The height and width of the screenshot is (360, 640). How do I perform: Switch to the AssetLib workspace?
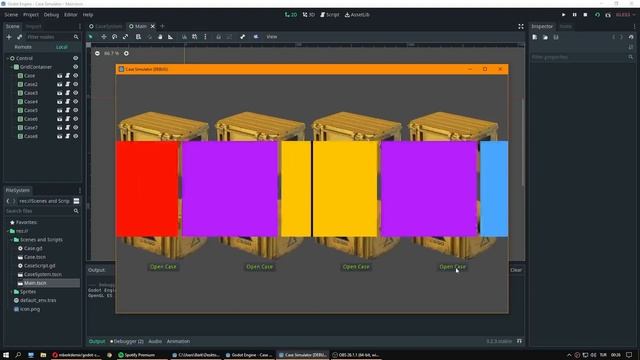tap(357, 15)
